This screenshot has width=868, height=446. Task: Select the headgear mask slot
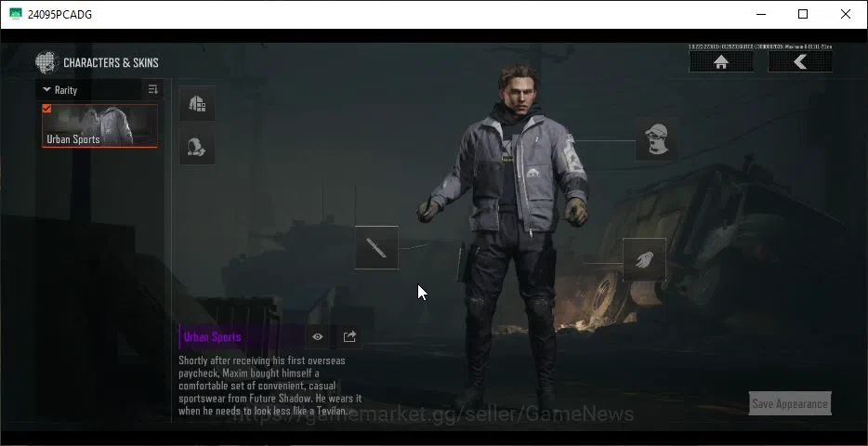pyautogui.click(x=656, y=139)
